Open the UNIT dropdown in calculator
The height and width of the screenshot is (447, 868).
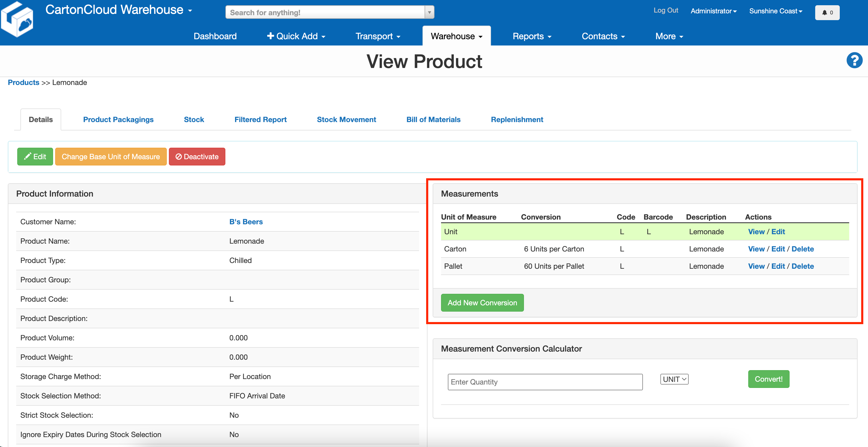674,379
